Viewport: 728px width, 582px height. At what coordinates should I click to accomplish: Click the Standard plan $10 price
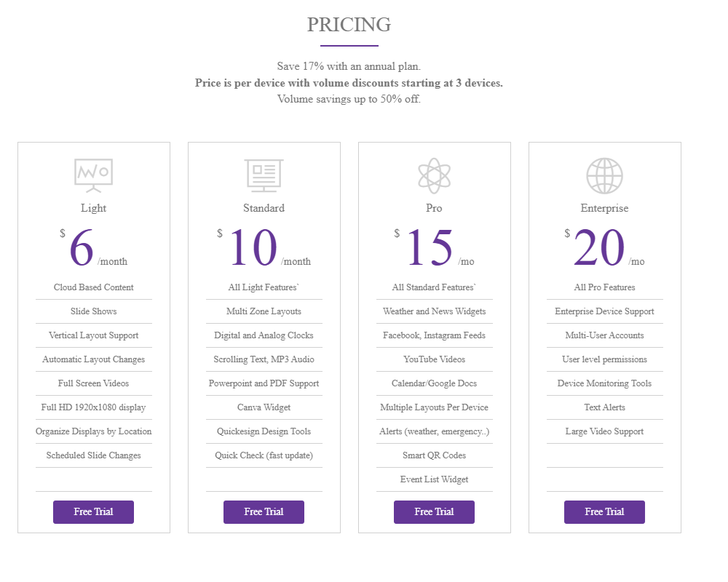[x=253, y=249]
